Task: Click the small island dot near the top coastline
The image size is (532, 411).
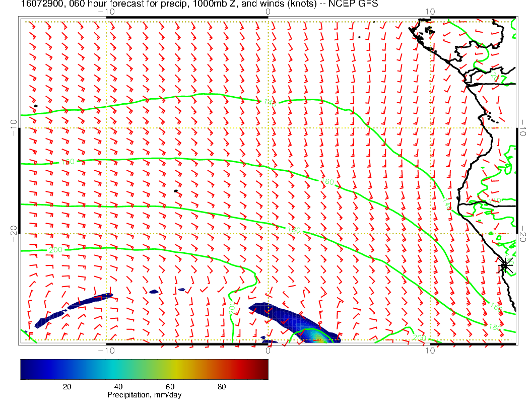Action: (359, 37)
